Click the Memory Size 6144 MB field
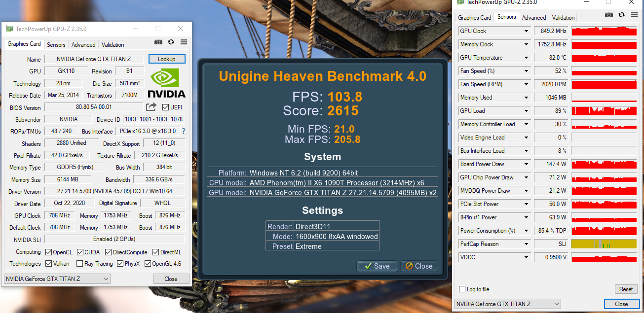Screen dimensions: 644x313 69,179
